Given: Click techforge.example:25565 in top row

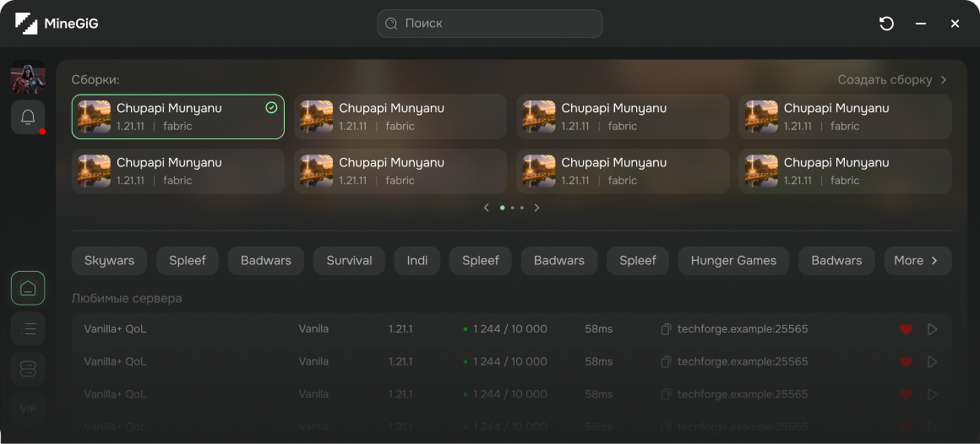Looking at the screenshot, I should coord(743,329).
